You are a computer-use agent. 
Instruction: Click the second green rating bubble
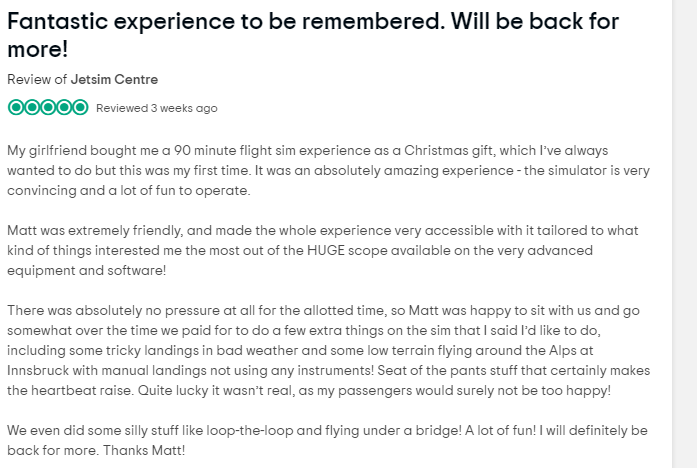32,108
